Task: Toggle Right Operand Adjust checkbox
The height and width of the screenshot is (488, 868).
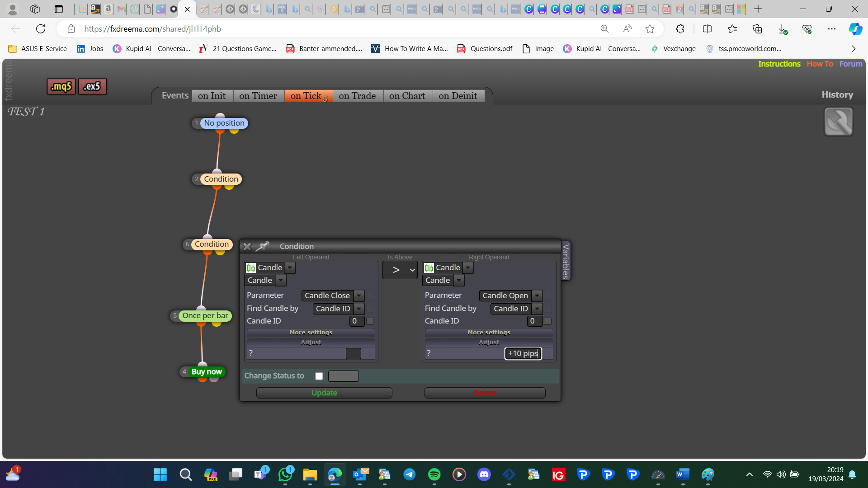Action: point(547,353)
